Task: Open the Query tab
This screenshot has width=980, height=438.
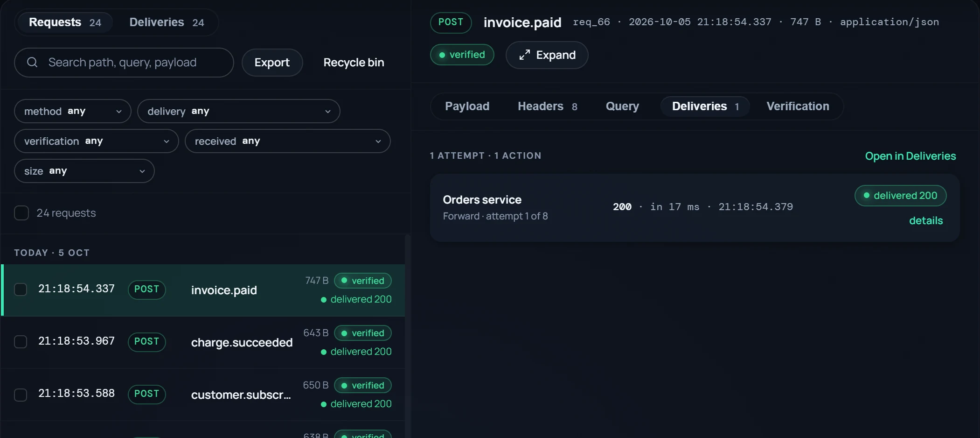Action: tap(622, 106)
